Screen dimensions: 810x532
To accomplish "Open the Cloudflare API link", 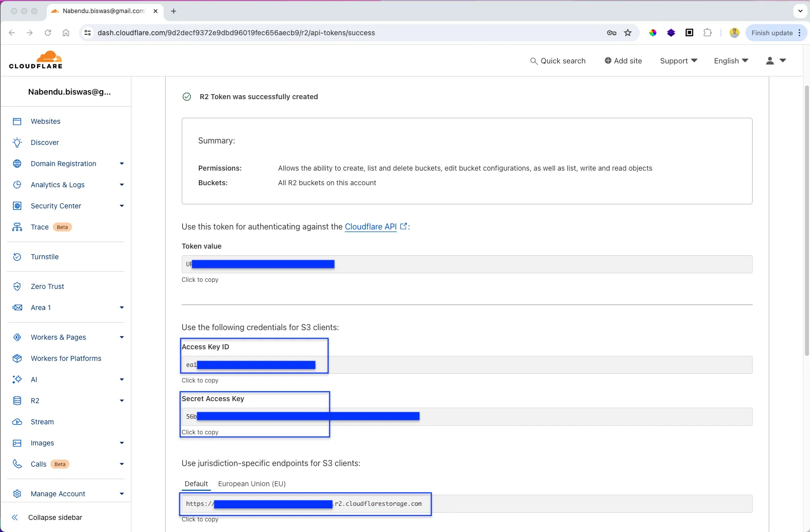I will pyautogui.click(x=371, y=226).
